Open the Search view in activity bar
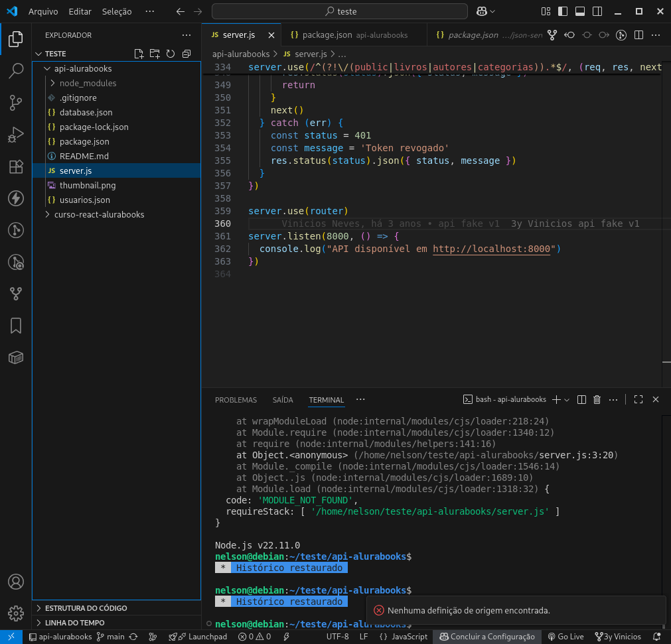The image size is (671, 644). pyautogui.click(x=16, y=70)
